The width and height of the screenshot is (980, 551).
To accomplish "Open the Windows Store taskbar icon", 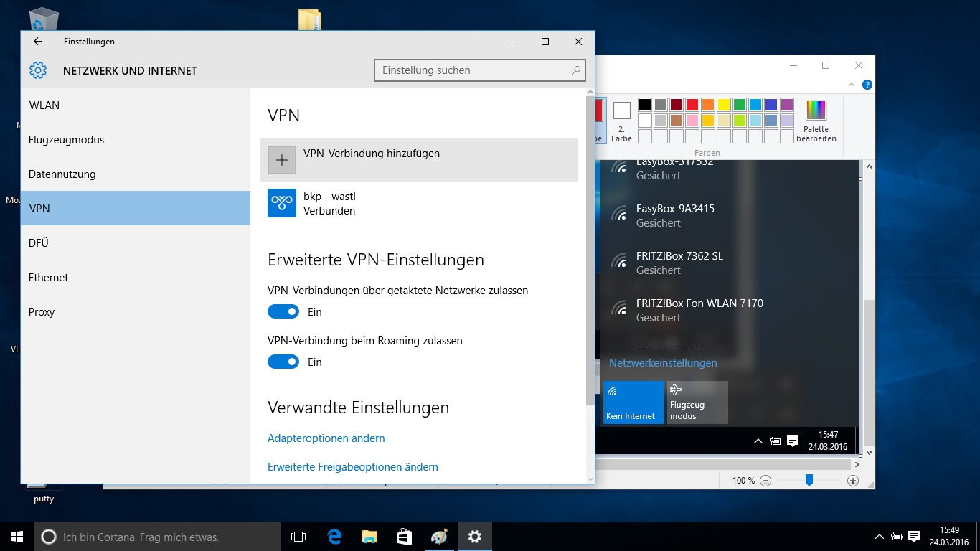I will pos(404,536).
